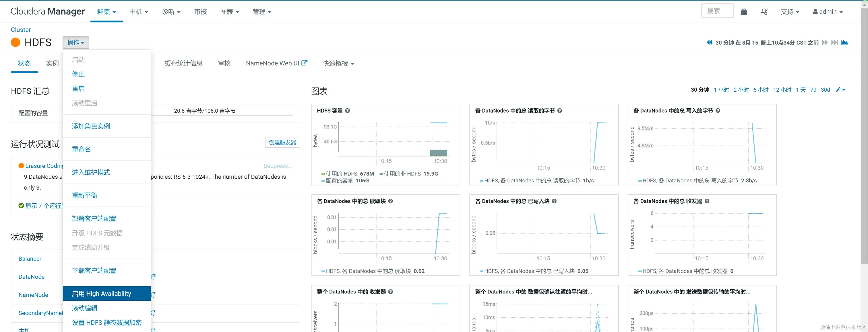Click the 创建触发器 button
868x332 pixels.
tap(282, 142)
